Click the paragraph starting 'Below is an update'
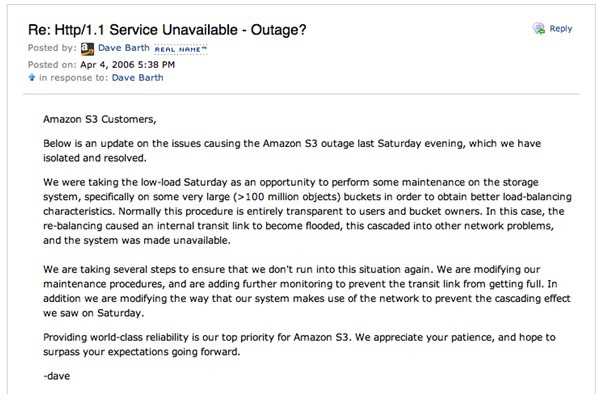 [x=292, y=151]
